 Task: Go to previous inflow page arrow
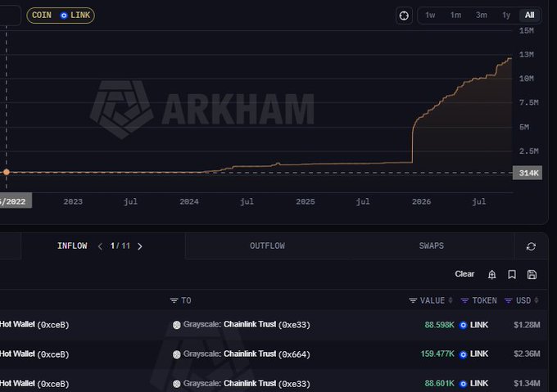tap(100, 246)
